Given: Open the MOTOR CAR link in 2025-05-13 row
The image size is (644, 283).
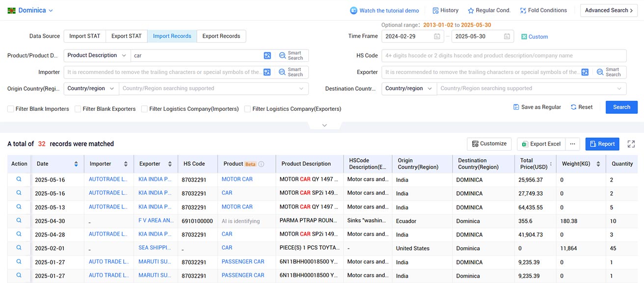Looking at the screenshot, I should [x=237, y=207].
